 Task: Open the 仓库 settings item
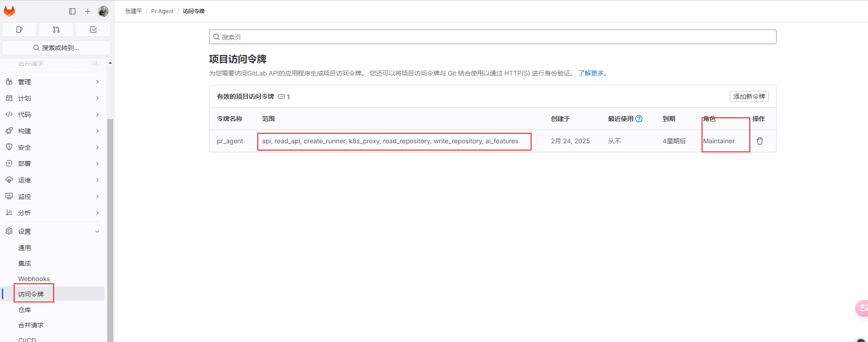(x=25, y=310)
